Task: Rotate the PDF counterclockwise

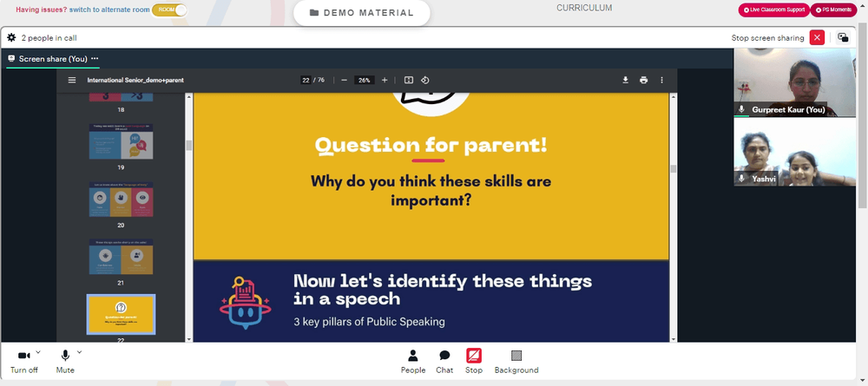Action: point(425,80)
